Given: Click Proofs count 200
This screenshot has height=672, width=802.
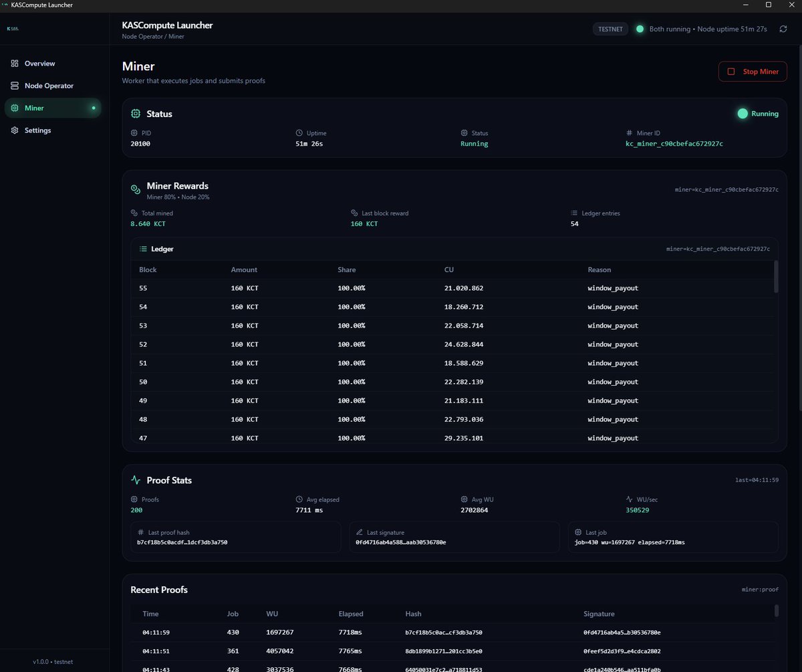Looking at the screenshot, I should tap(136, 510).
